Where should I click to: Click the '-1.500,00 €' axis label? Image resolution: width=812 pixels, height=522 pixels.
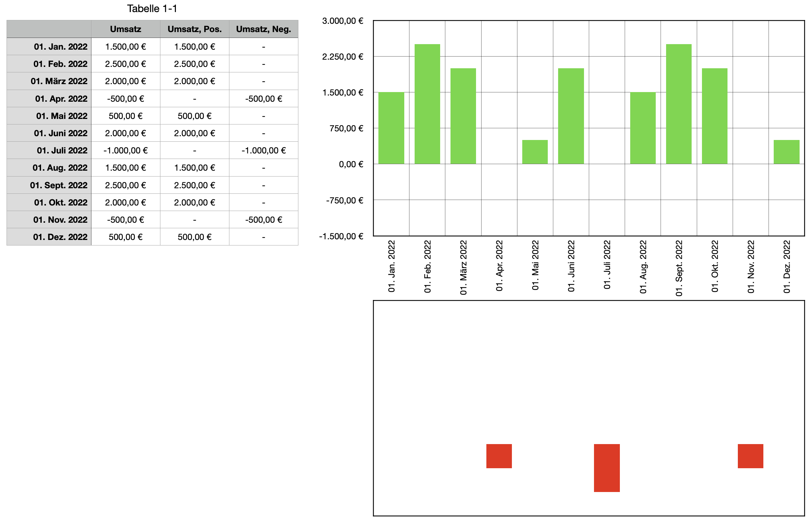click(x=341, y=236)
